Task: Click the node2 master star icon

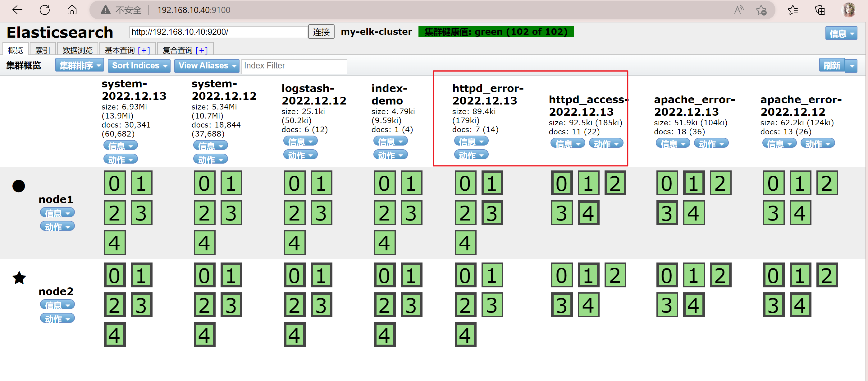Action: pyautogui.click(x=19, y=278)
